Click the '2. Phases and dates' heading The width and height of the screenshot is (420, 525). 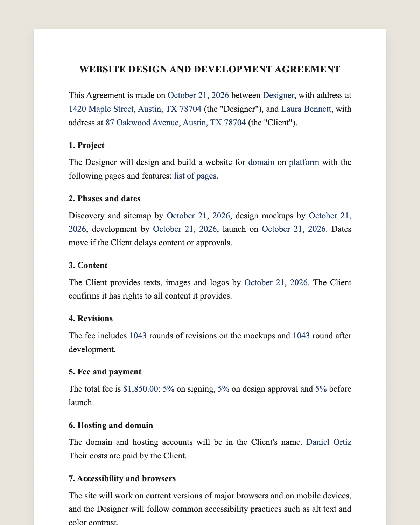pyautogui.click(x=105, y=198)
